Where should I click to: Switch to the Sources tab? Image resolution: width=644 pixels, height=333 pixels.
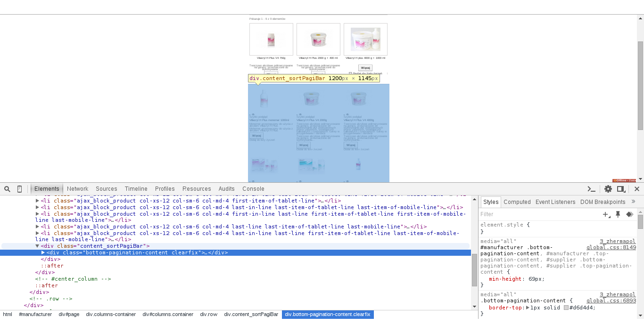click(x=107, y=189)
